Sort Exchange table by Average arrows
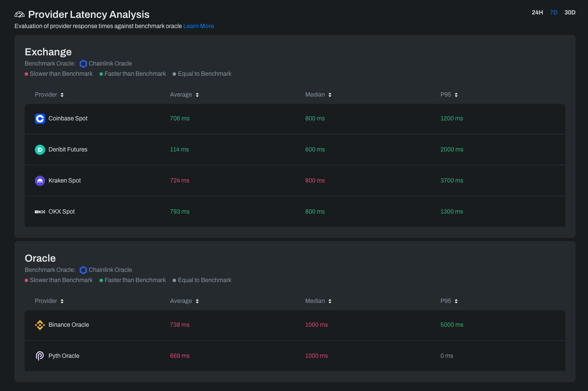The image size is (588, 391). pos(197,95)
